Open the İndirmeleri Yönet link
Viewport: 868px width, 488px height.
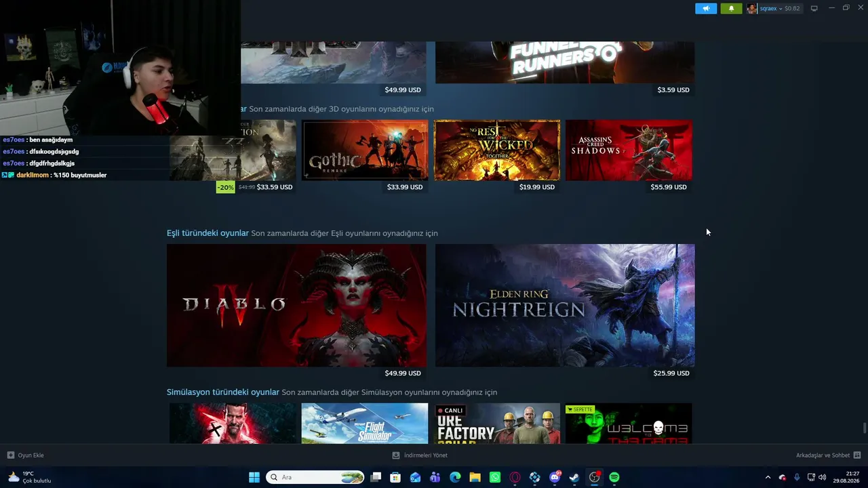click(x=426, y=455)
